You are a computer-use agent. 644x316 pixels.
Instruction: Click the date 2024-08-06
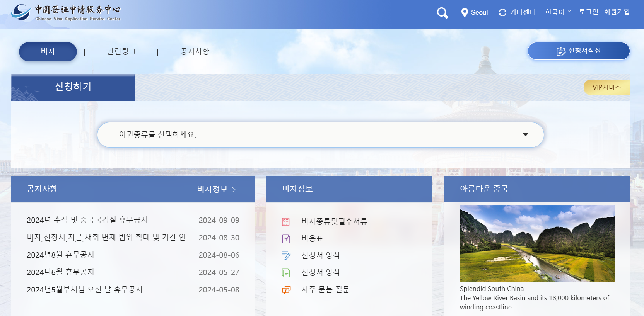coord(219,255)
